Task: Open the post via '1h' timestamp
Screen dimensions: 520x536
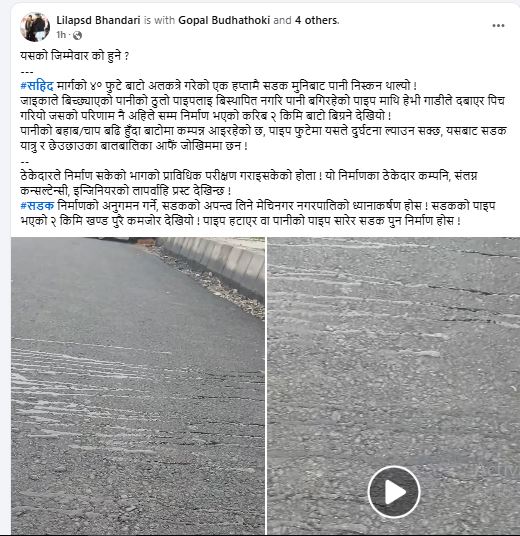Action: [x=61, y=35]
